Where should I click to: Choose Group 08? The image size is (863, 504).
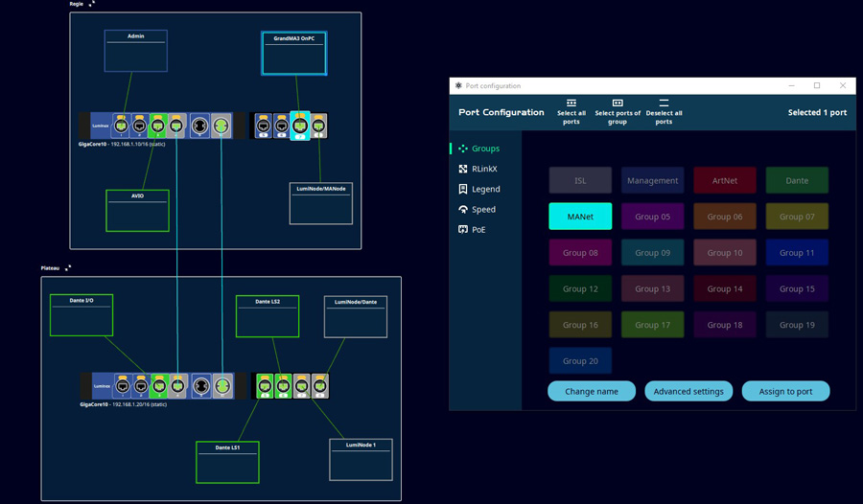tap(580, 253)
